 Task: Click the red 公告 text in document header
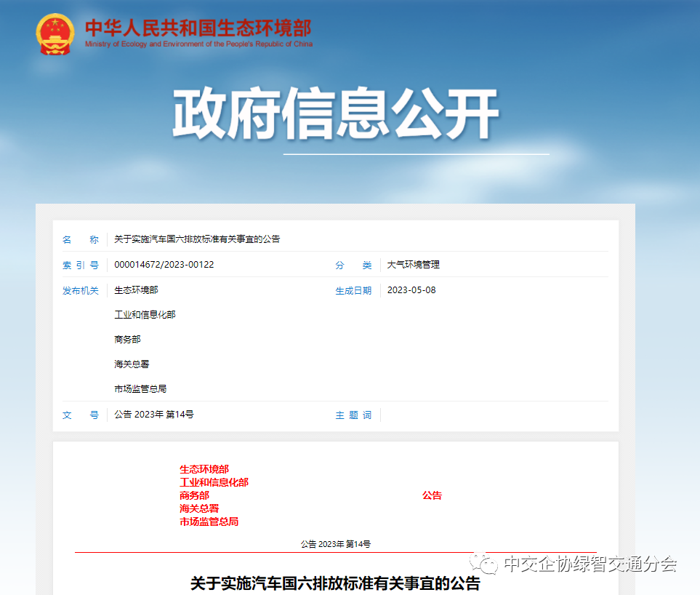[x=432, y=495]
